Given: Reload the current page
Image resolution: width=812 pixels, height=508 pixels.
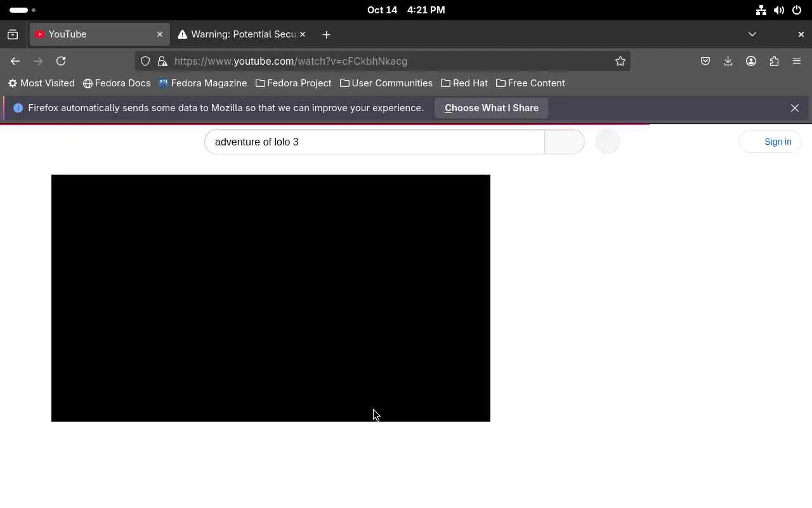Looking at the screenshot, I should [61, 61].
